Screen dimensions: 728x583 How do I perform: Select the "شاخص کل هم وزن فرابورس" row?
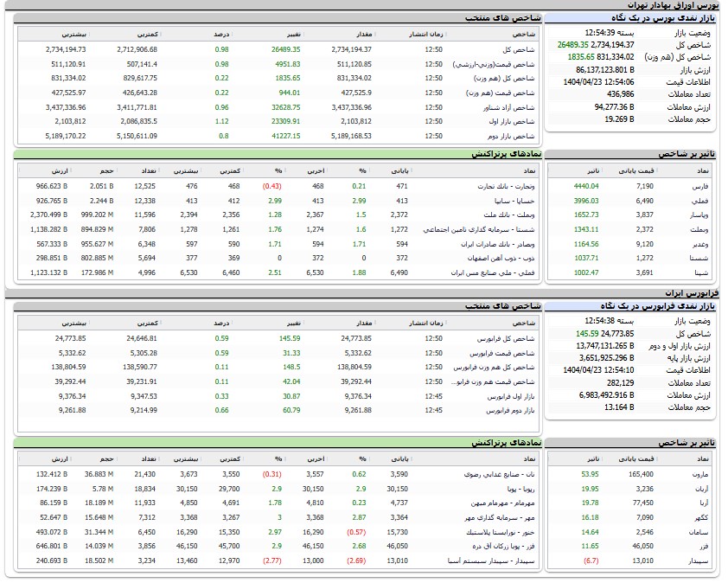(278, 367)
